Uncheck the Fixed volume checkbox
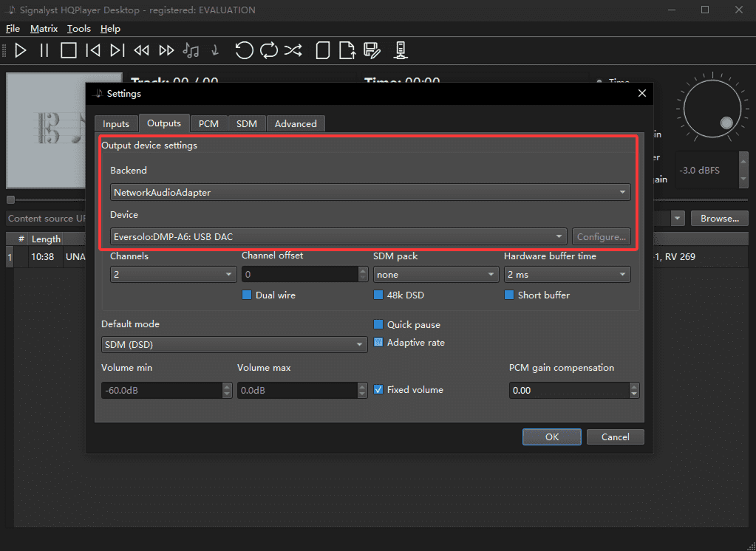Image resolution: width=756 pixels, height=551 pixels. 378,390
